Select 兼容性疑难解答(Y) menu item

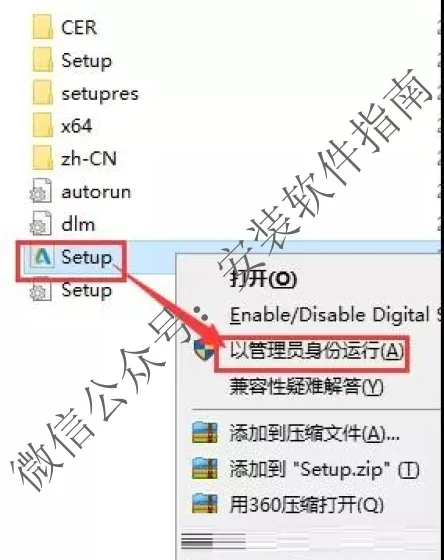[x=306, y=386]
